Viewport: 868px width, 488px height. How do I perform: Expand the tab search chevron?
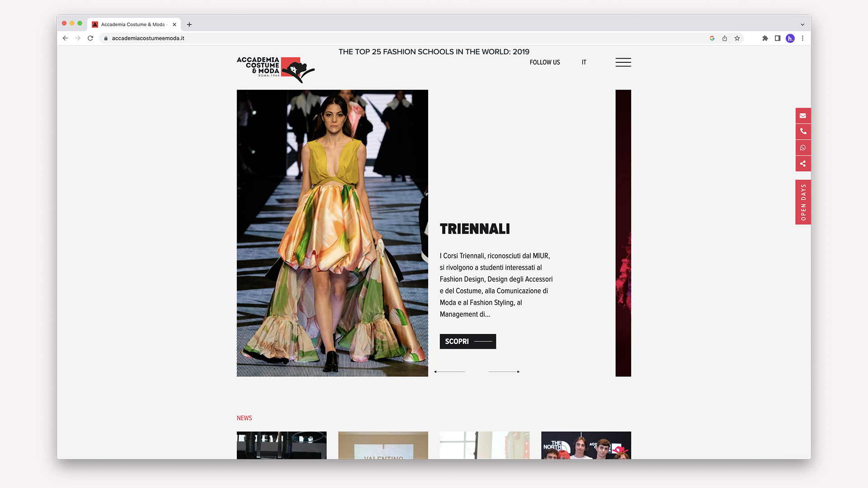click(802, 25)
